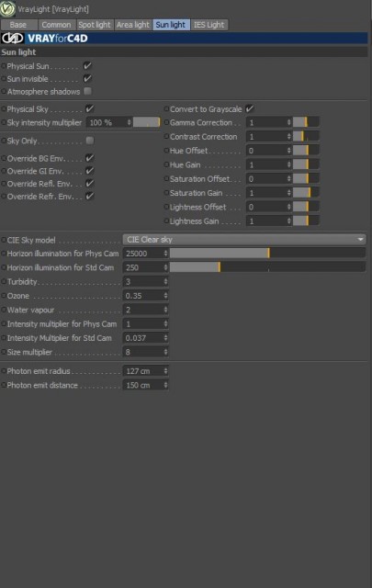The image size is (372, 588).
Task: Click Ozone stepper arrows
Action: (x=165, y=296)
